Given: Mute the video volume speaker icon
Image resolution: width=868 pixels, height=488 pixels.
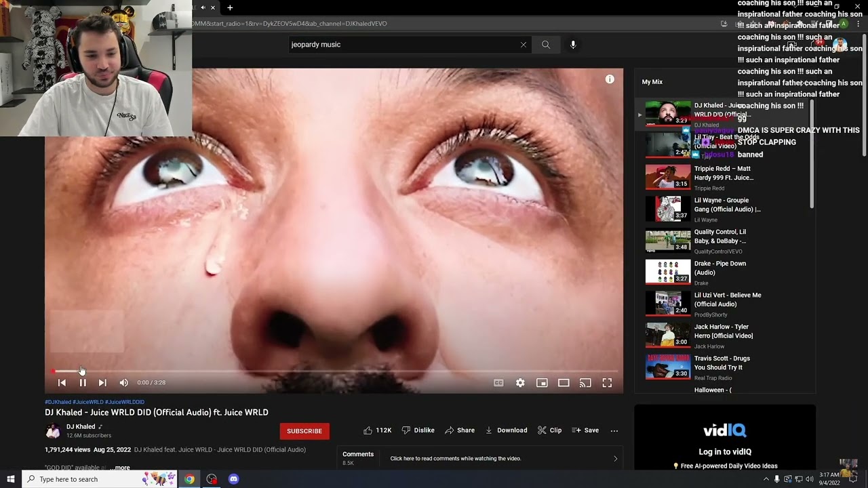Looking at the screenshot, I should click(123, 383).
